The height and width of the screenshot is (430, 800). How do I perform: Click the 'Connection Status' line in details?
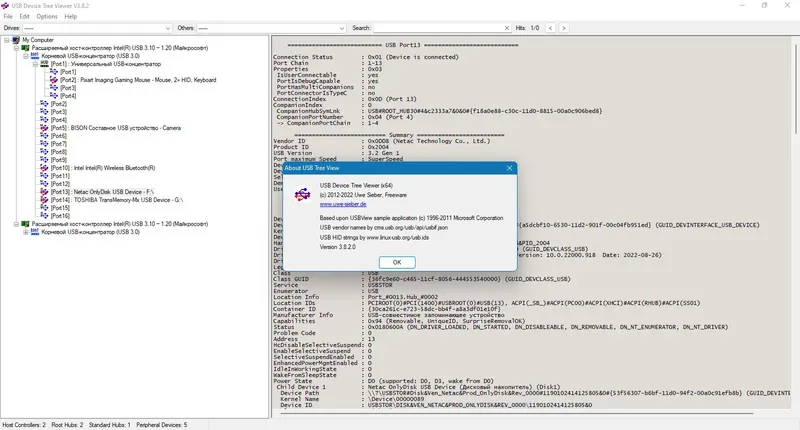[366, 57]
